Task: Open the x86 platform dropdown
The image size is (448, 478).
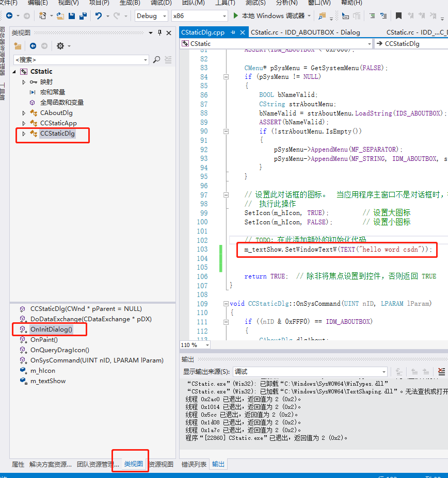Action: pyautogui.click(x=199, y=16)
